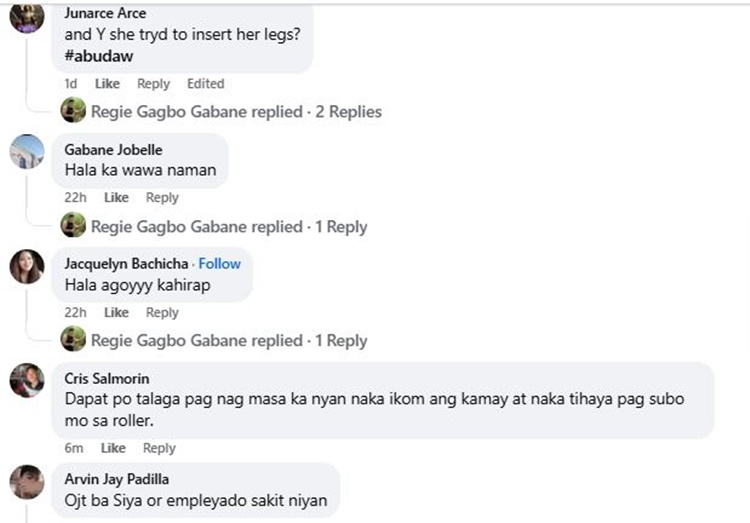Click Regie's avatar under Gabane Jobelle's comment

coord(73,227)
